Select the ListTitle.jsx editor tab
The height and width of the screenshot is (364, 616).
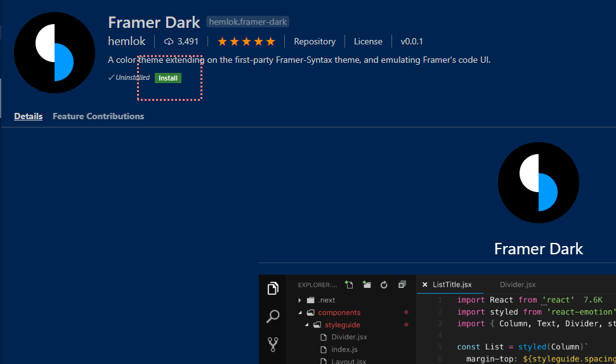pyautogui.click(x=452, y=284)
